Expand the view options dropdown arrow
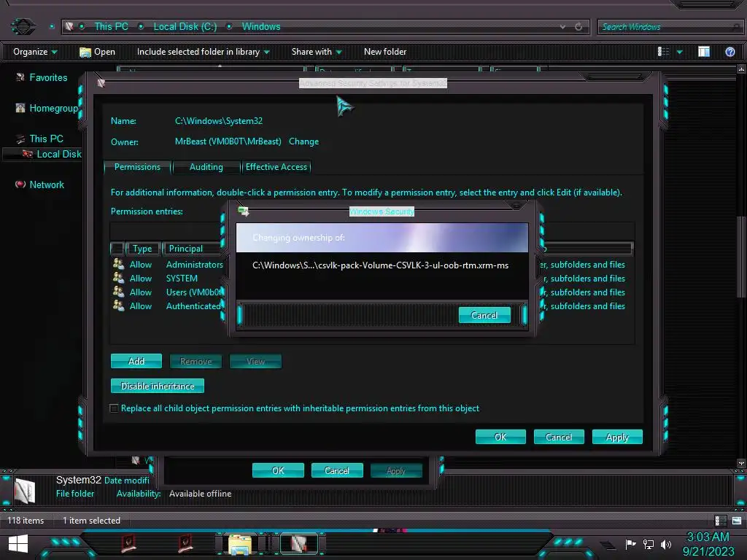The height and width of the screenshot is (560, 747). pos(679,52)
